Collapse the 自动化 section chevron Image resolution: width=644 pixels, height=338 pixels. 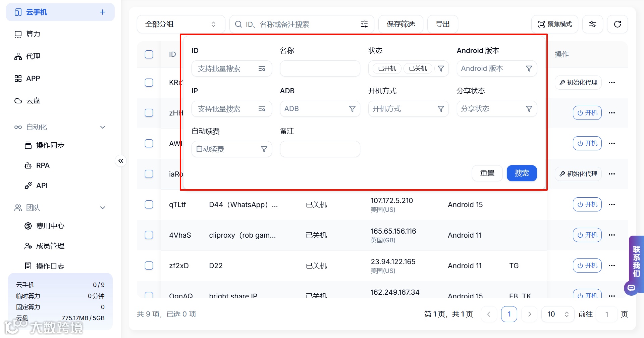point(103,127)
